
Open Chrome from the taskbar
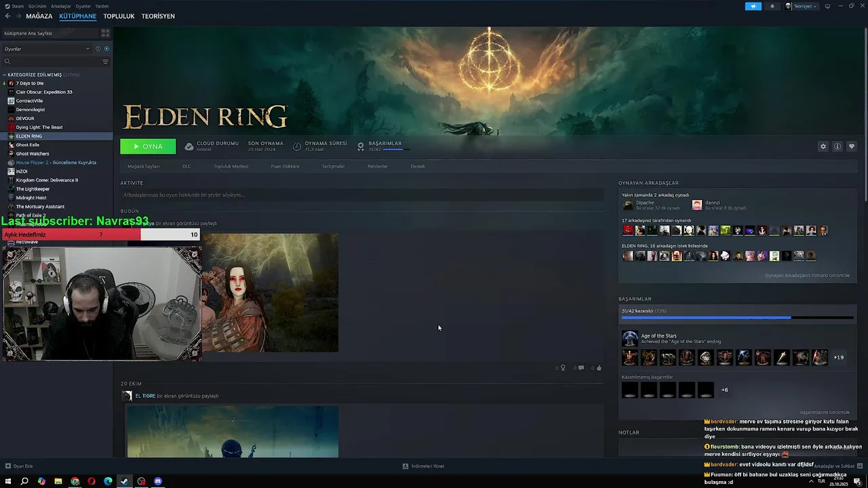click(x=75, y=481)
